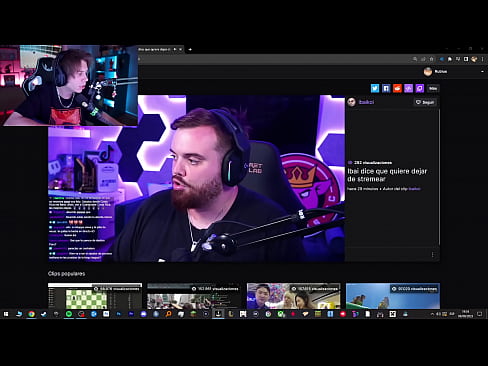488x366 pixels.
Task: Open the channel name link beside avatar
Action: tap(366, 102)
